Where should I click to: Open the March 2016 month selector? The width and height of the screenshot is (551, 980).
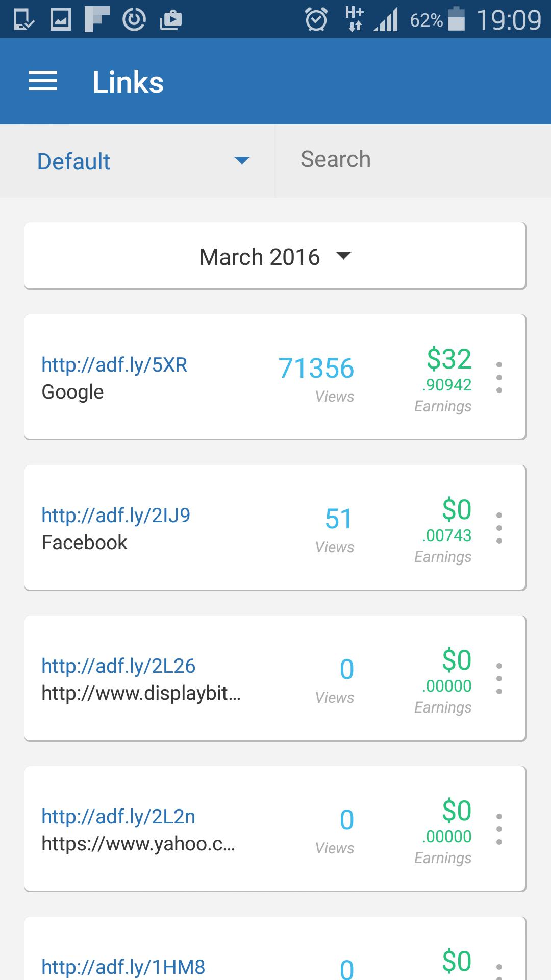(275, 256)
